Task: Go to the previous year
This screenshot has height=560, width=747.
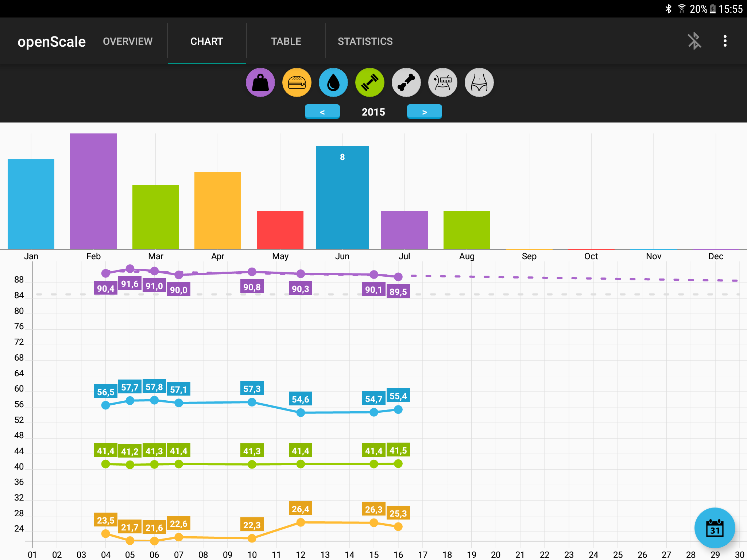Action: 322,112
